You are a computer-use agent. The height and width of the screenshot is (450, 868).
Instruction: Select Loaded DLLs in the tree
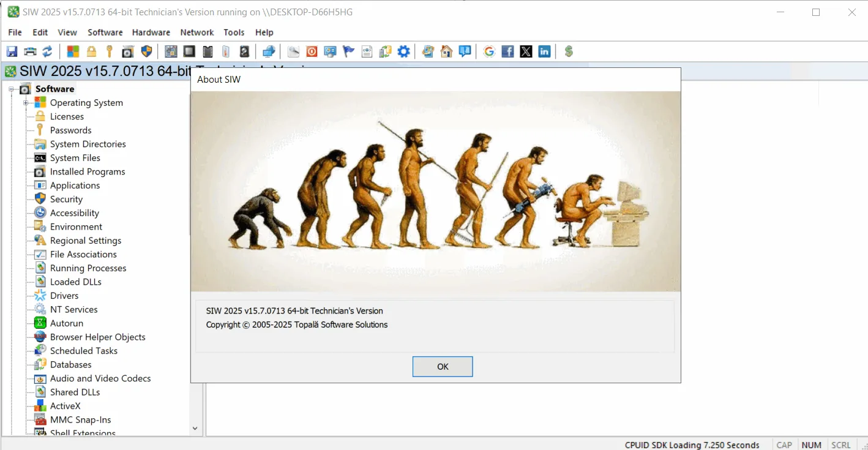coord(76,282)
